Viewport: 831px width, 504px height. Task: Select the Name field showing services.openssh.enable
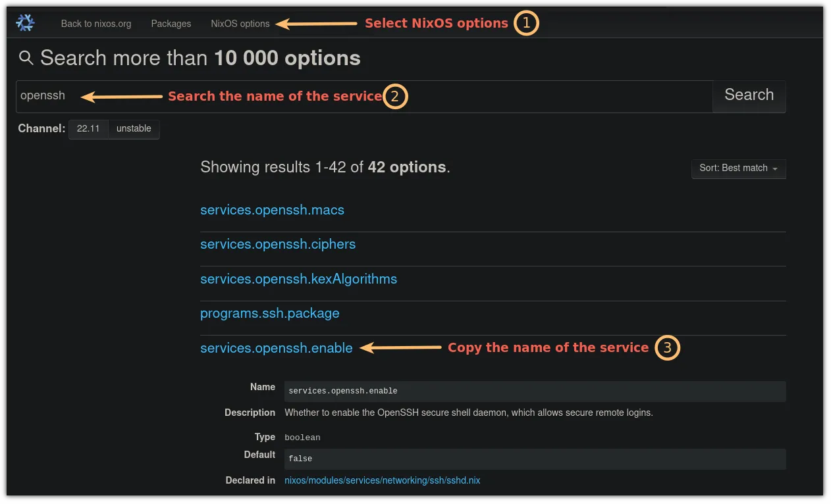pyautogui.click(x=534, y=391)
